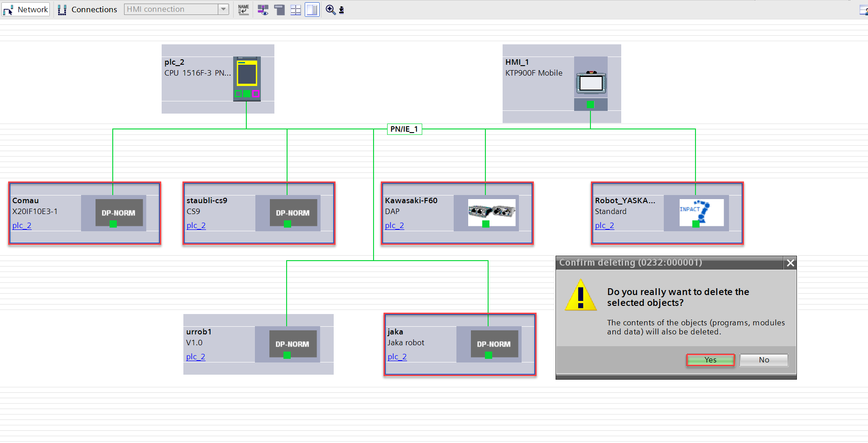Select the PN/IE_1 subnet label

coord(404,129)
